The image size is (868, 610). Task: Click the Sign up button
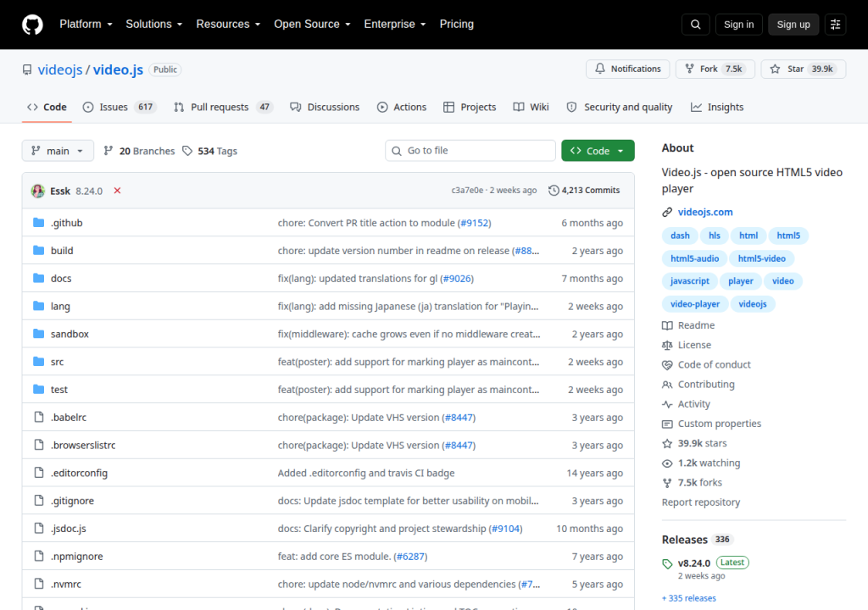tap(793, 25)
